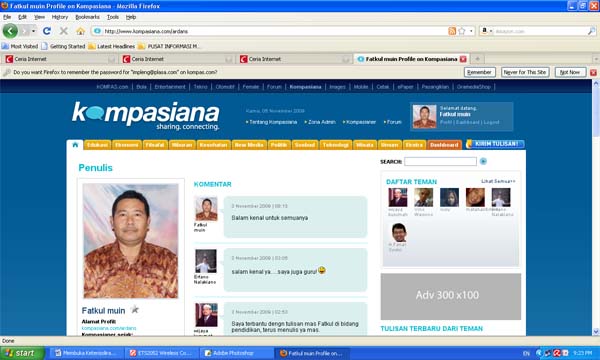Click the magnifier icon in browser search box
Screen dimensions: 600x360
[x=591, y=31]
